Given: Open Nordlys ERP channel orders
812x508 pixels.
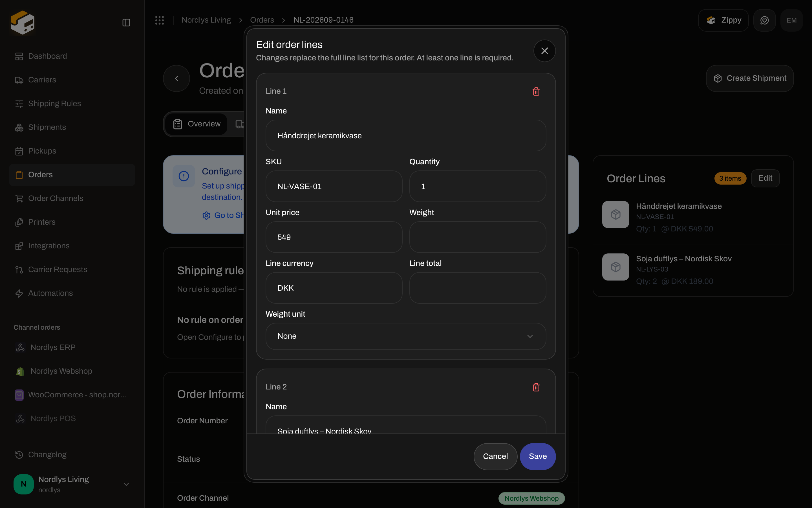Looking at the screenshot, I should coord(72,347).
